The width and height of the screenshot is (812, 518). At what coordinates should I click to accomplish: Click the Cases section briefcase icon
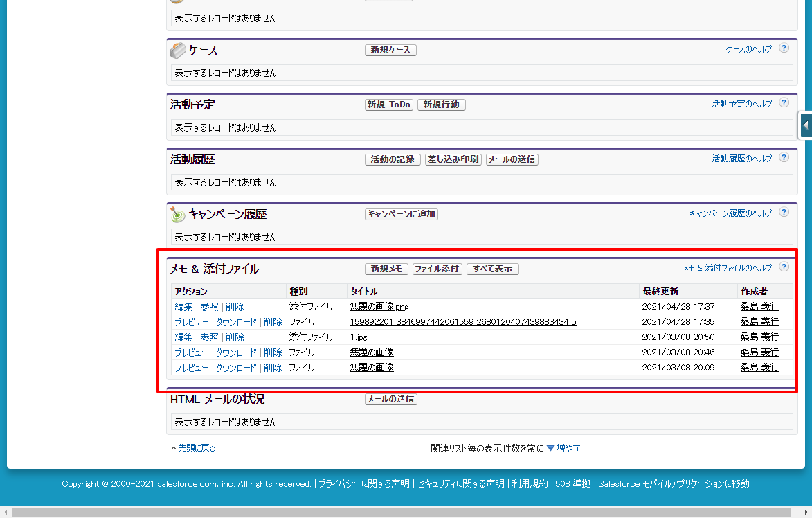(x=178, y=51)
